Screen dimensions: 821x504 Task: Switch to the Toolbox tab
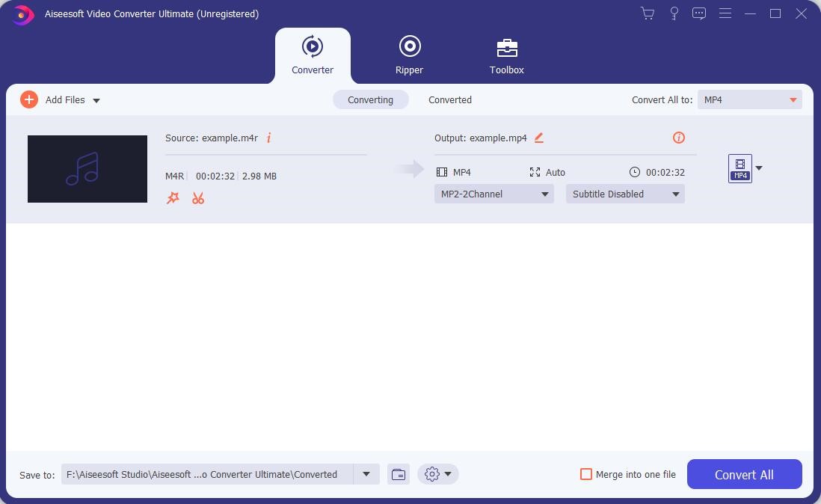tap(506, 55)
